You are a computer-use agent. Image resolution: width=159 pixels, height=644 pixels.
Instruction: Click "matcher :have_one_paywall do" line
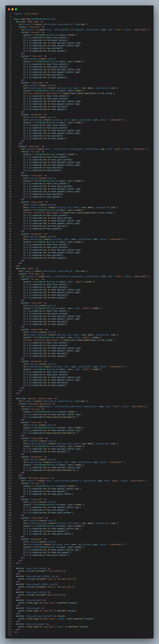tap(32, 624)
